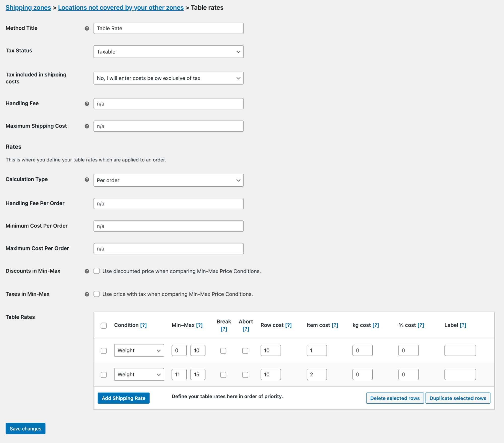The image size is (504, 443).
Task: Click help icon for Maximum Shipping Cost
Action: [x=87, y=126]
